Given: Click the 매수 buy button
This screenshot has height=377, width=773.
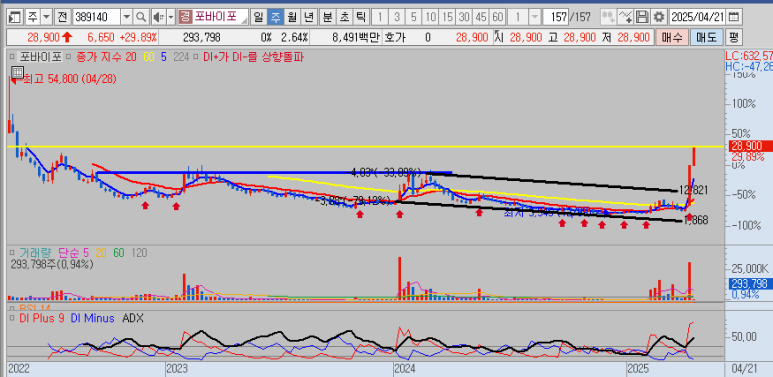Looking at the screenshot, I should click(672, 37).
